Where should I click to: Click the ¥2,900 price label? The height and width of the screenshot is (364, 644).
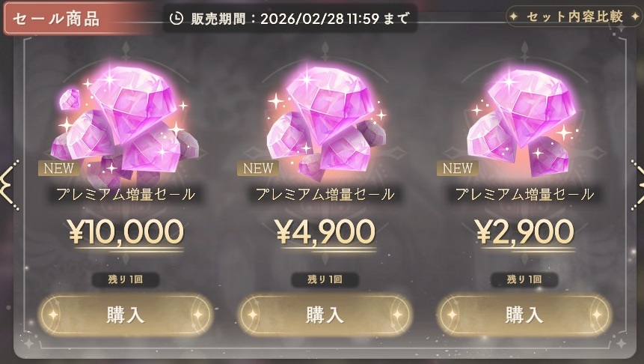[x=525, y=231]
